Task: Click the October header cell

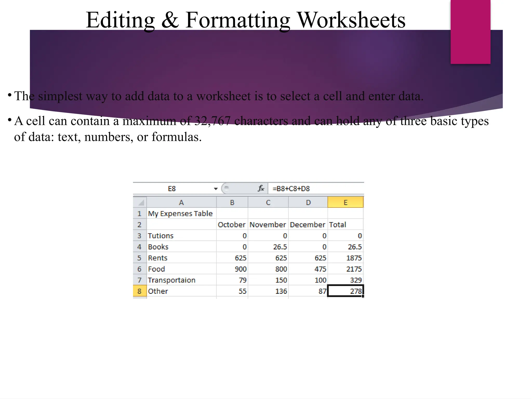Action: click(232, 225)
